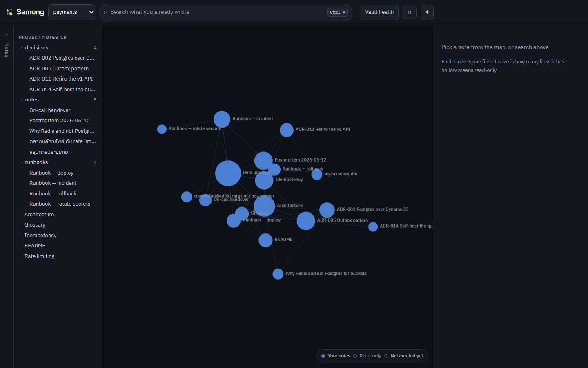Collapse the Notes sidebar chevron

coord(7,34)
